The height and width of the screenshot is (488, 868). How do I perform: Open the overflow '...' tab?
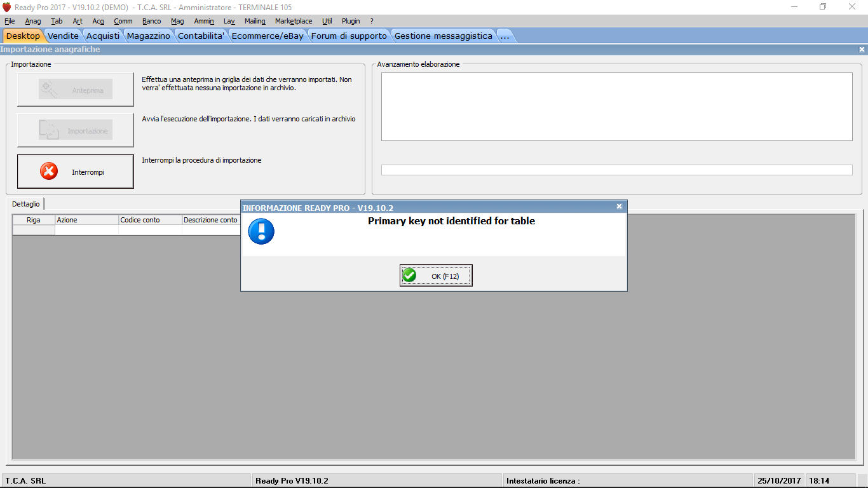click(505, 36)
